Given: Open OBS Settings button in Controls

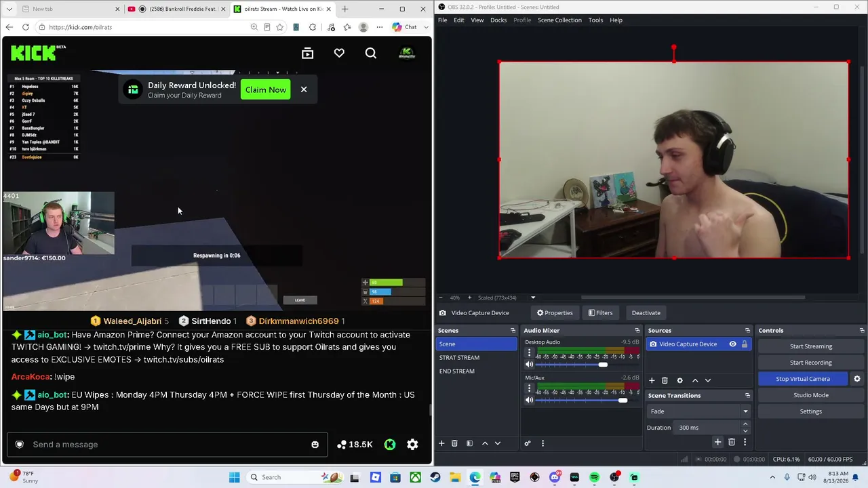Looking at the screenshot, I should click(x=811, y=411).
